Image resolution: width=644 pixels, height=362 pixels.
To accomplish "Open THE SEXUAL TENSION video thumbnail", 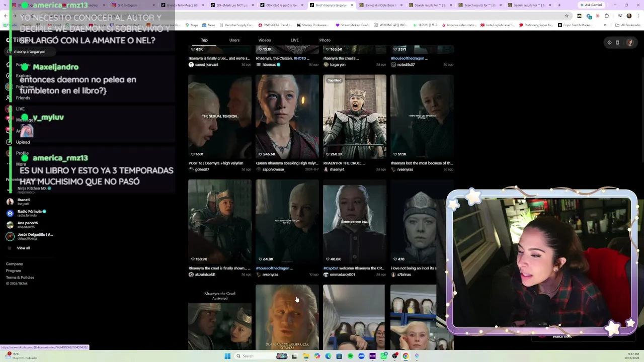I will (220, 117).
